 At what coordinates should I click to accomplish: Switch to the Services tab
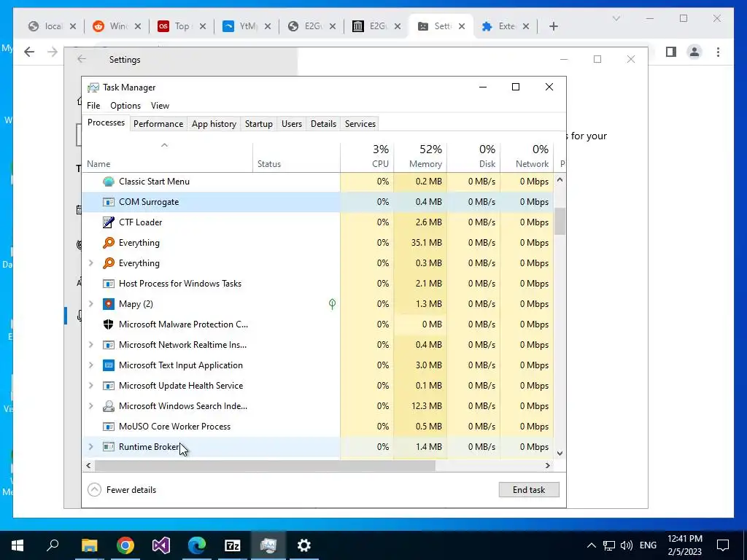360,124
